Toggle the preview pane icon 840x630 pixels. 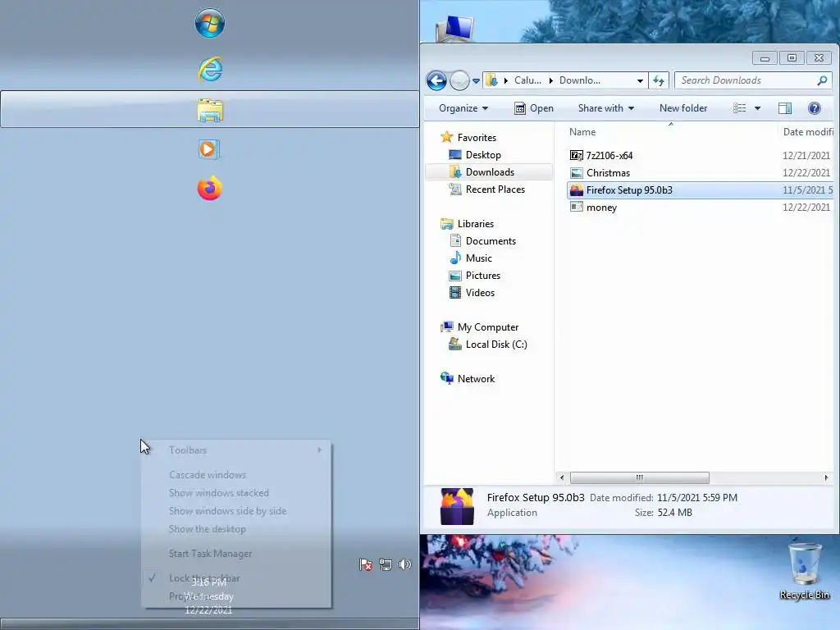785,108
